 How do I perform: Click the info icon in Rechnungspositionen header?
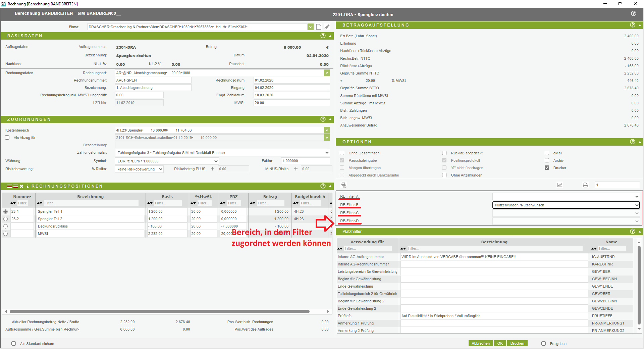28,186
